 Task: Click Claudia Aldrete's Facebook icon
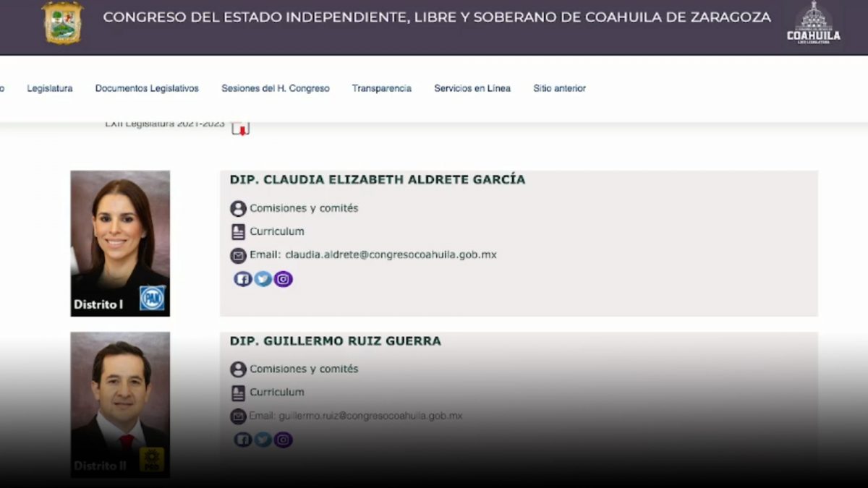(242, 279)
